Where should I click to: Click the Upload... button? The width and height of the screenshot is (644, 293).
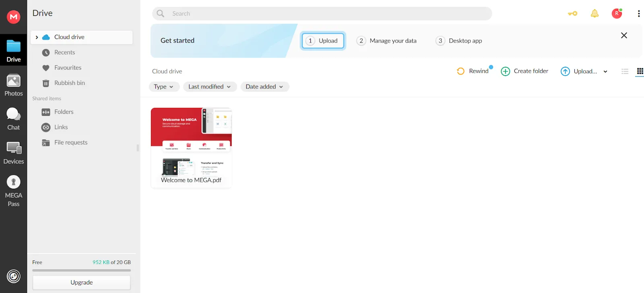tap(579, 71)
